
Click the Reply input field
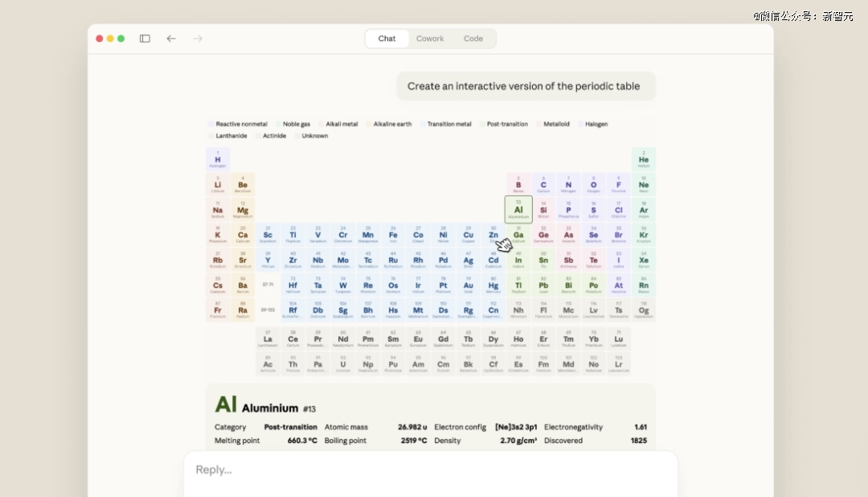tap(430, 470)
